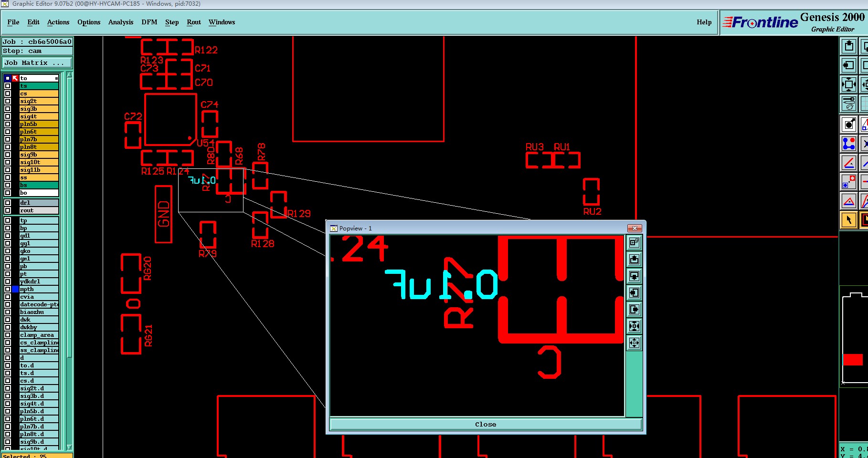Select the arrow pointer selection tool
Viewport: 868px width, 458px height.
848,220
